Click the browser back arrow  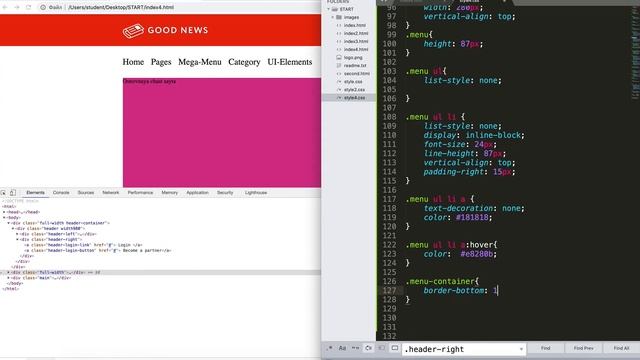pos(5,7)
